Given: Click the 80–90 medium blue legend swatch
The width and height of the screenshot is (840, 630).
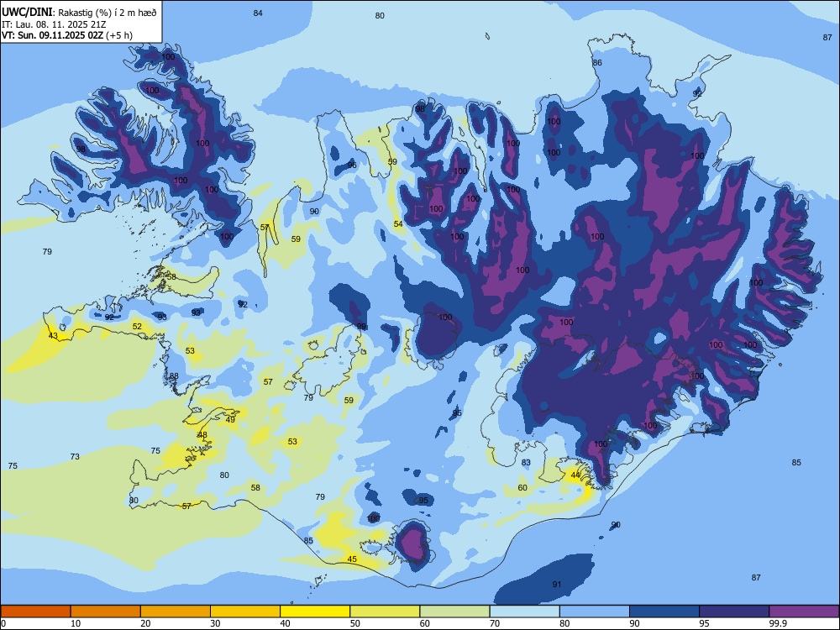Looking at the screenshot, I should point(595,612).
